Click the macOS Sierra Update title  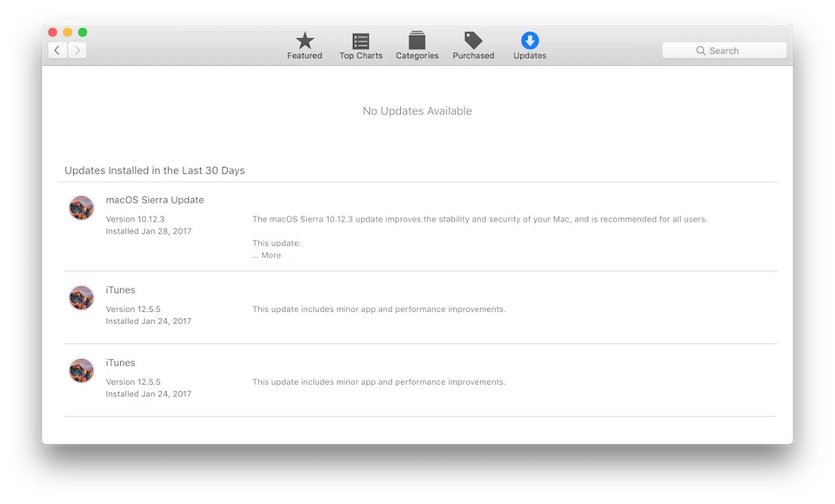(x=155, y=200)
